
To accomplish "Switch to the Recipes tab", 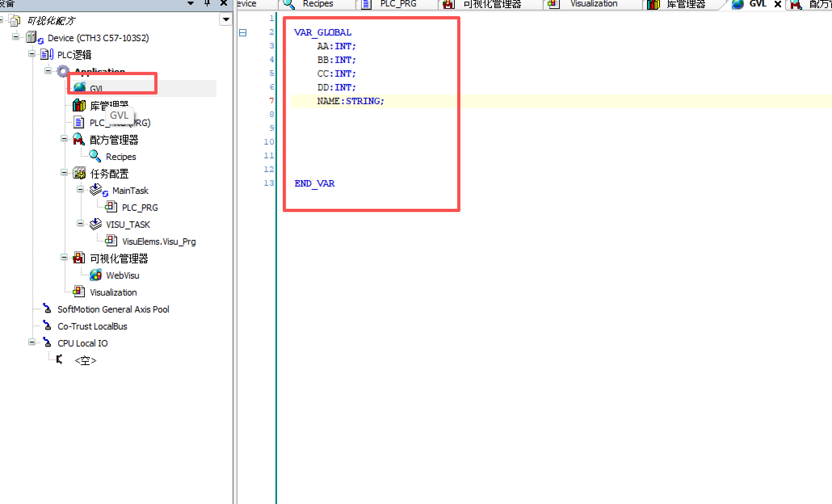I will tap(317, 4).
